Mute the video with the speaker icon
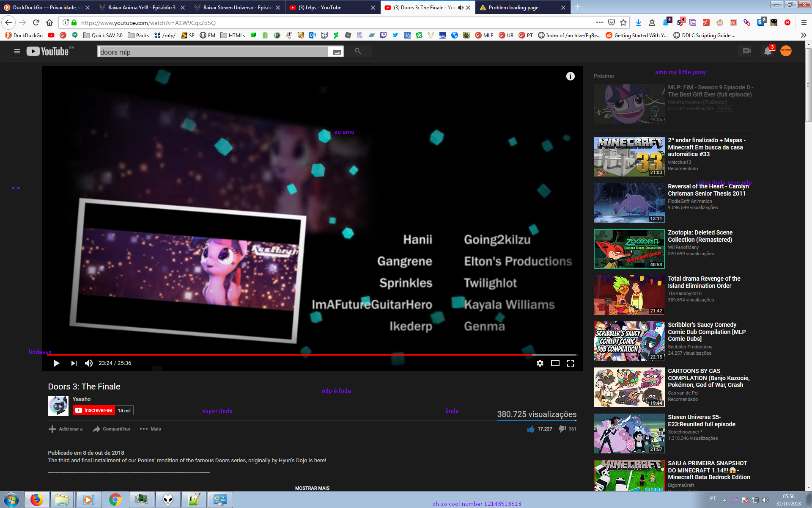This screenshot has height=508, width=812. (x=89, y=363)
